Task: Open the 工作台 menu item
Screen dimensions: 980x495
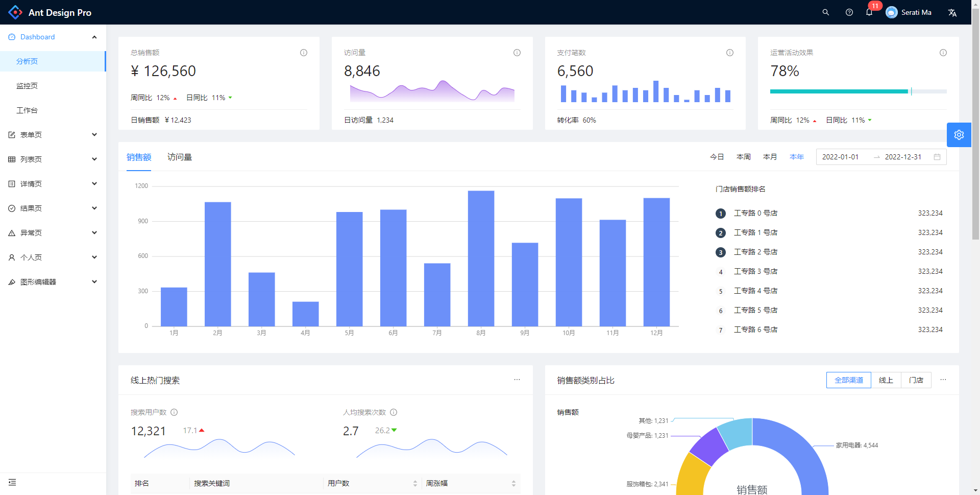Action: 53,110
